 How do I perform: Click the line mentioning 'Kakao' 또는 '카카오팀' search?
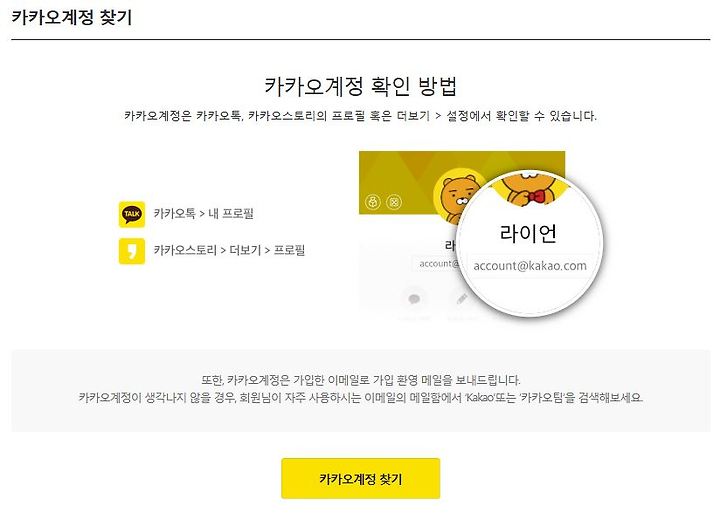click(x=360, y=398)
